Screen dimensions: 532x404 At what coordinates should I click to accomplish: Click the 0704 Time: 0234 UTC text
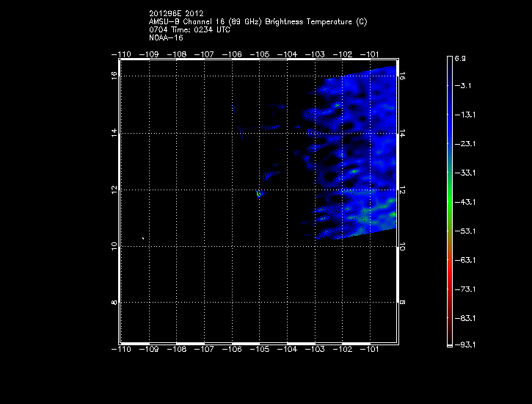pos(188,29)
